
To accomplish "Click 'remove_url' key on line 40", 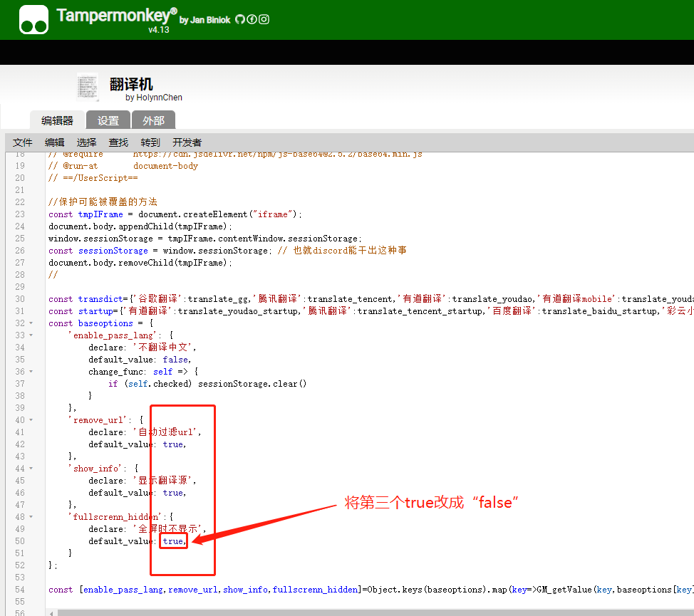I will coord(98,420).
